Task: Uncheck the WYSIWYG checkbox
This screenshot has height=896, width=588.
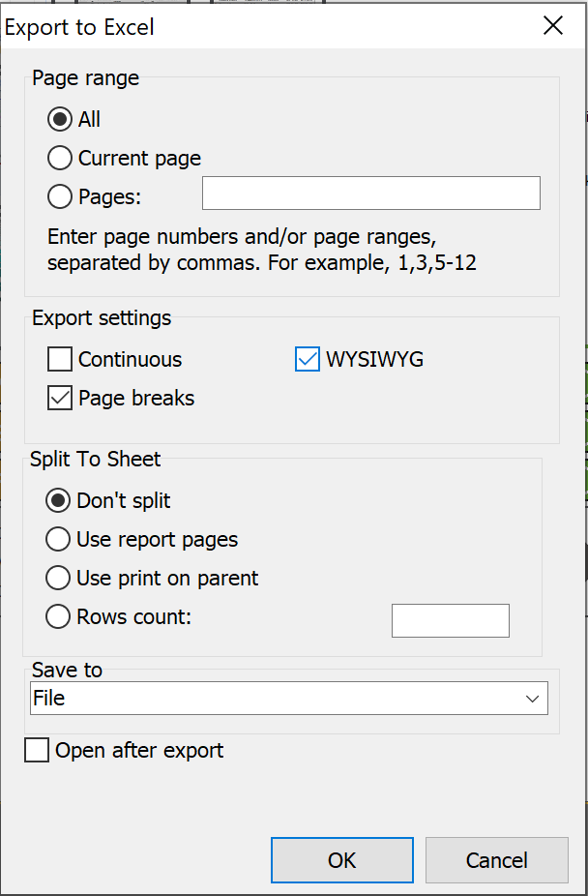Action: click(308, 359)
